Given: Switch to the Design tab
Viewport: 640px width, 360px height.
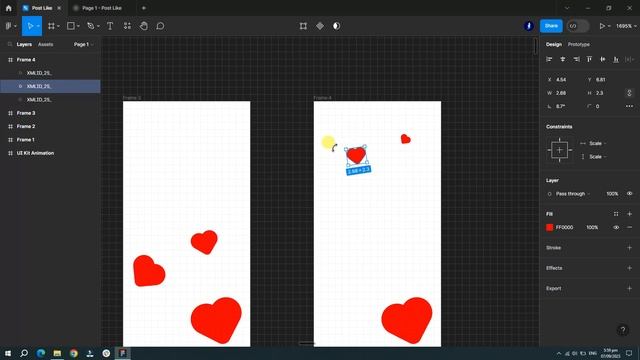Looking at the screenshot, I should tap(553, 44).
